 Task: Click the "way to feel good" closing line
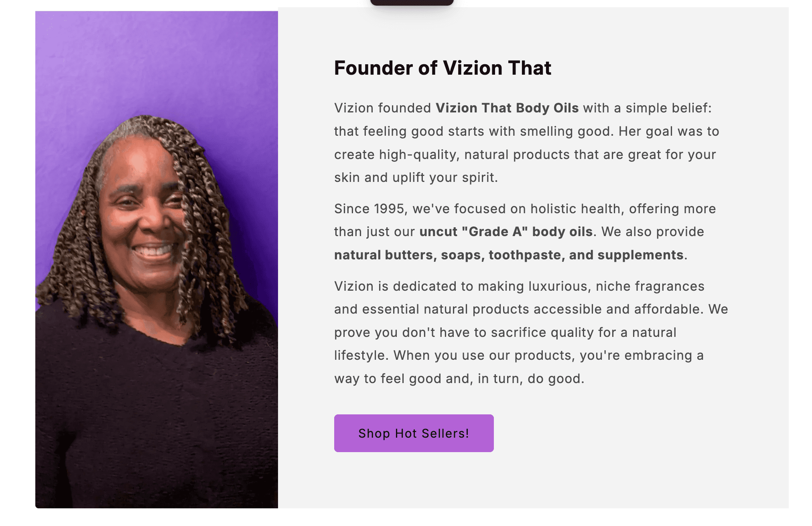click(x=401, y=379)
